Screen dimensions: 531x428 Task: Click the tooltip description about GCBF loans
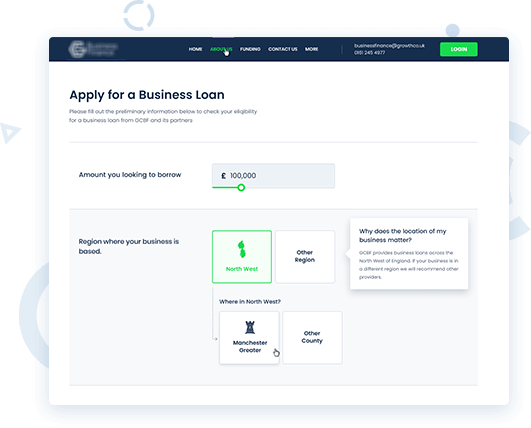(x=409, y=265)
